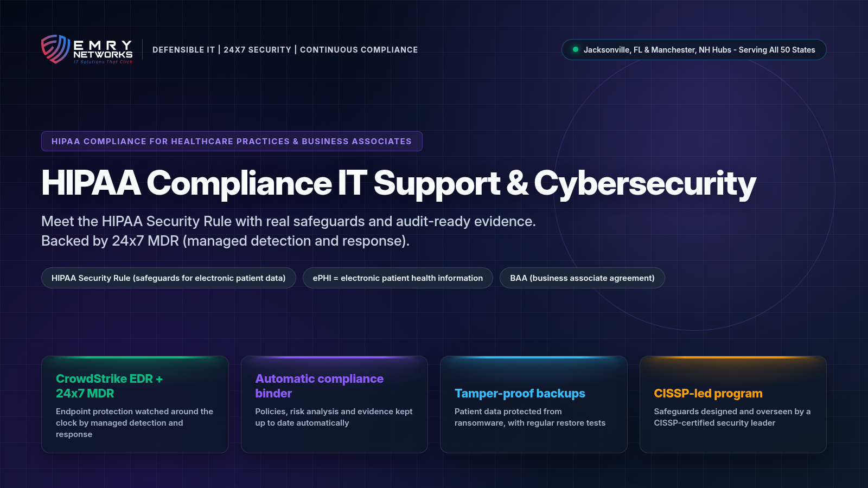Click 'IT Solutions That Click' logo slogan
Image resolution: width=868 pixels, height=488 pixels.
pos(103,62)
